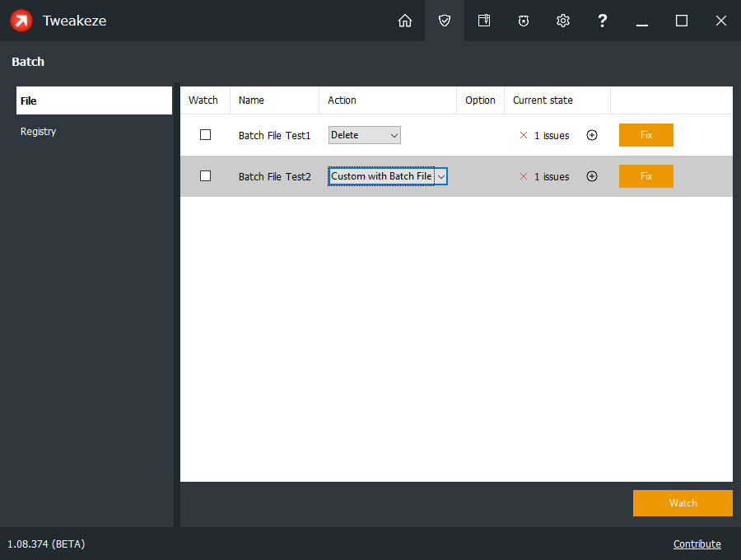Select the protection shield icon in the toolbar
Viewport: 741px width, 560px height.
point(445,21)
